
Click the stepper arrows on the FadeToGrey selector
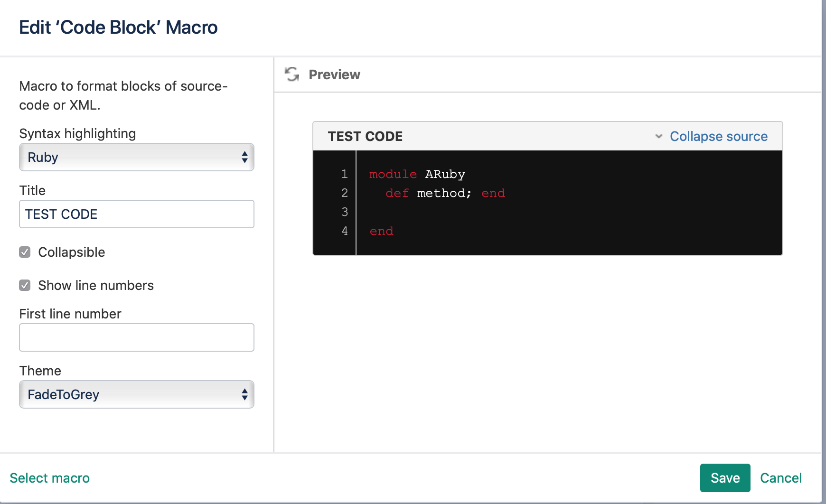pyautogui.click(x=244, y=394)
